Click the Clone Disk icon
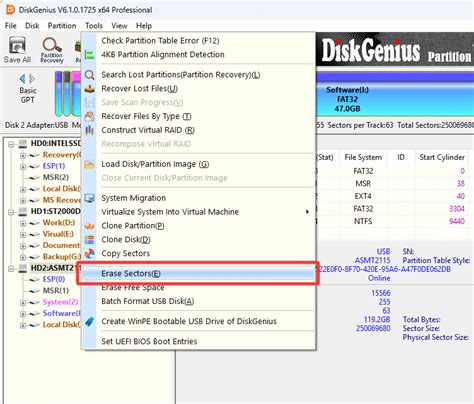The image size is (474, 404). click(x=89, y=240)
